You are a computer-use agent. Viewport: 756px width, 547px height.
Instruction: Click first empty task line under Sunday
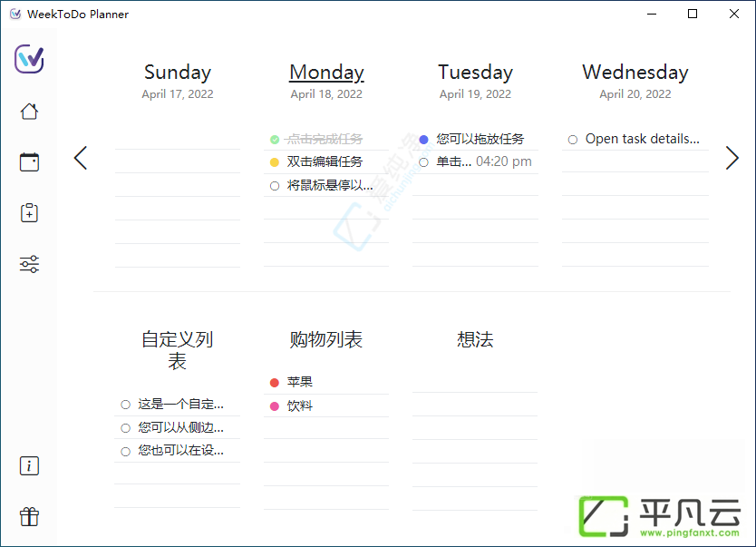(x=178, y=139)
